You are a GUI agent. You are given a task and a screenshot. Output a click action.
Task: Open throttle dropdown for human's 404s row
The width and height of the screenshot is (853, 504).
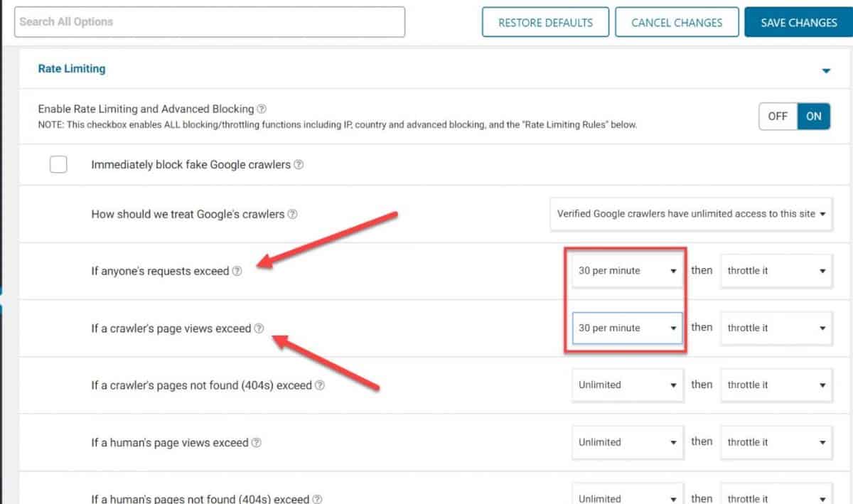pyautogui.click(x=776, y=494)
